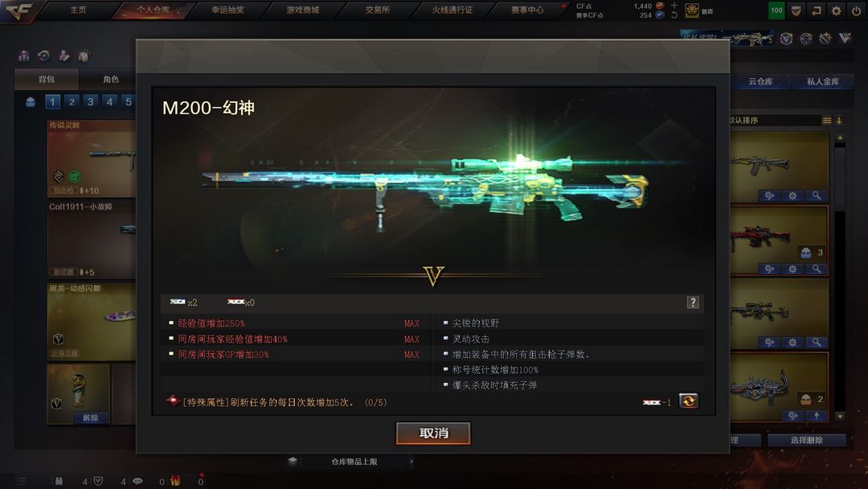The image size is (868, 489).
Task: Click the 取消 button
Action: [433, 433]
